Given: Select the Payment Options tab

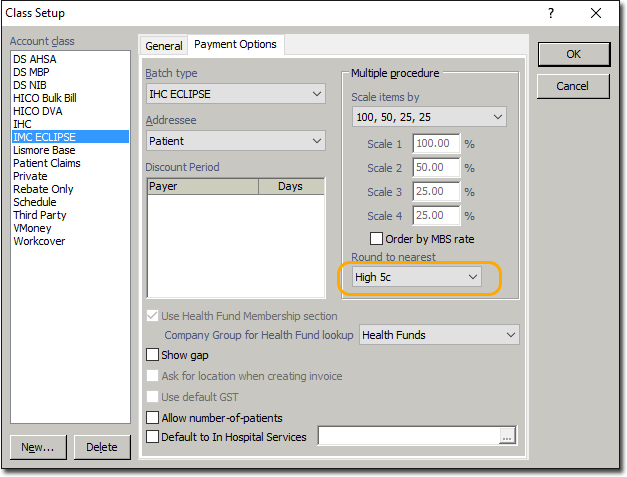Looking at the screenshot, I should coord(236,45).
